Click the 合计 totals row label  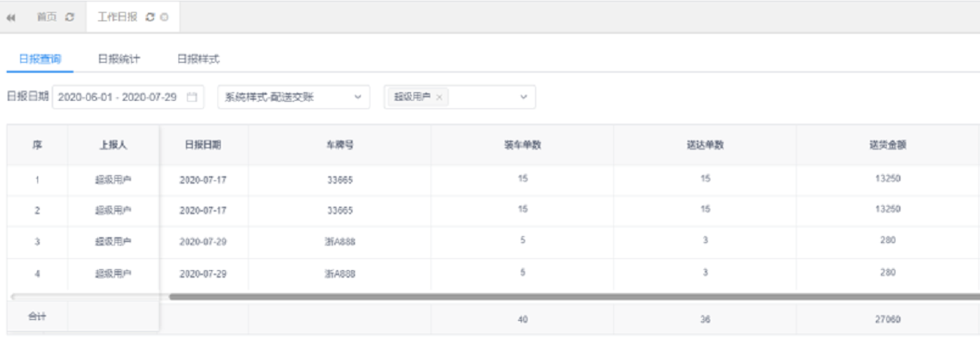coord(37,317)
